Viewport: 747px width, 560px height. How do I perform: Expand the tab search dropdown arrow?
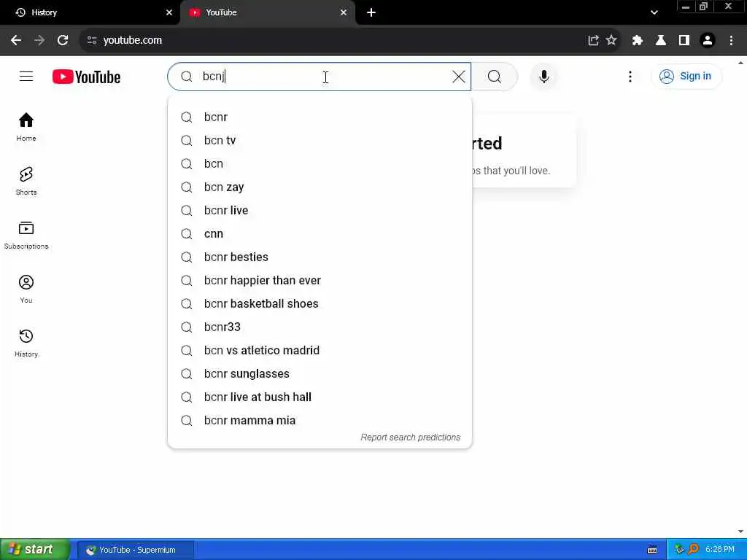tap(654, 13)
